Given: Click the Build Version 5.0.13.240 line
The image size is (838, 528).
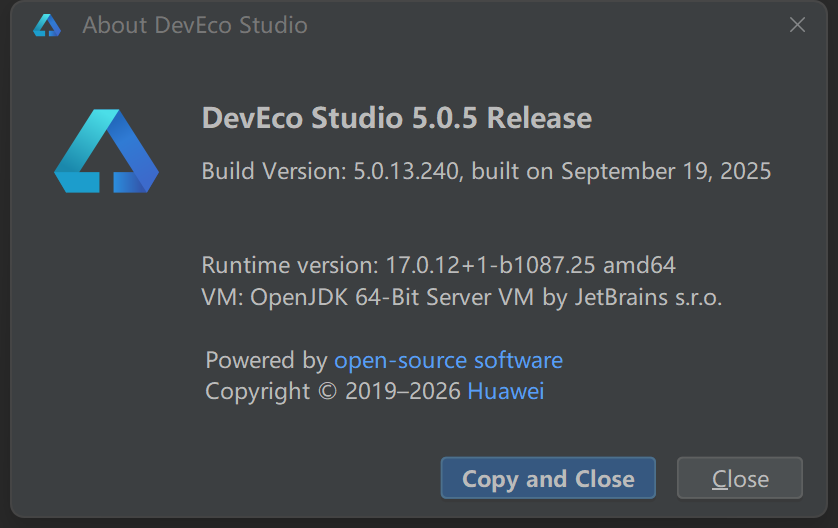Looking at the screenshot, I should [486, 172].
